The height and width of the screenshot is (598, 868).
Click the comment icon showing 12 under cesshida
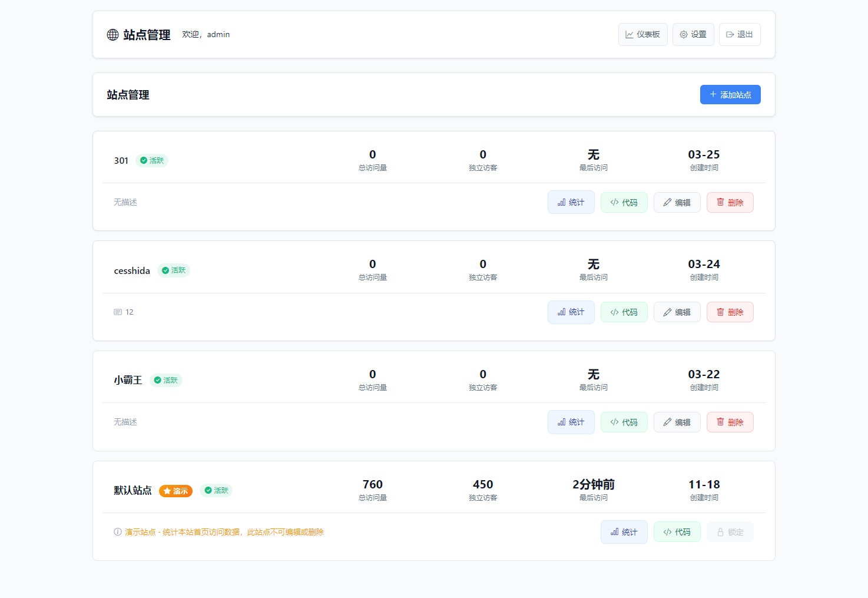[118, 312]
